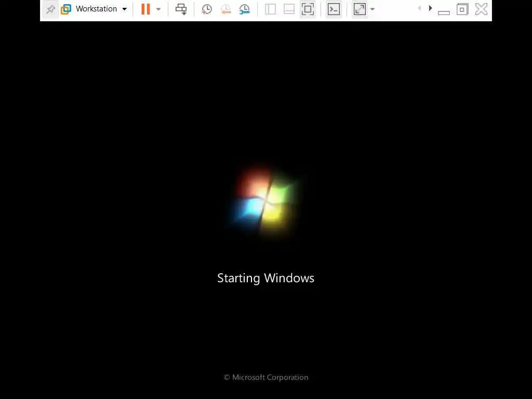Toggle full screen mode icon

tap(308, 9)
